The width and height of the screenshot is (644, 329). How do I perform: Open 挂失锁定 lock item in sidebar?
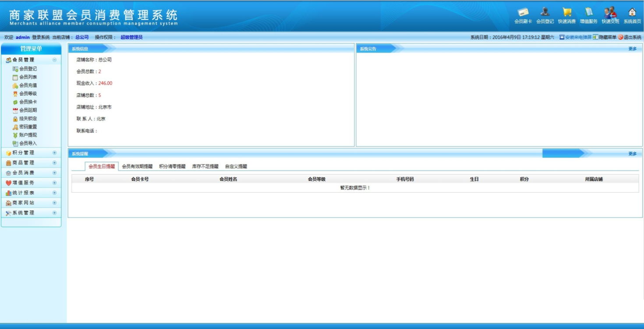coord(25,118)
